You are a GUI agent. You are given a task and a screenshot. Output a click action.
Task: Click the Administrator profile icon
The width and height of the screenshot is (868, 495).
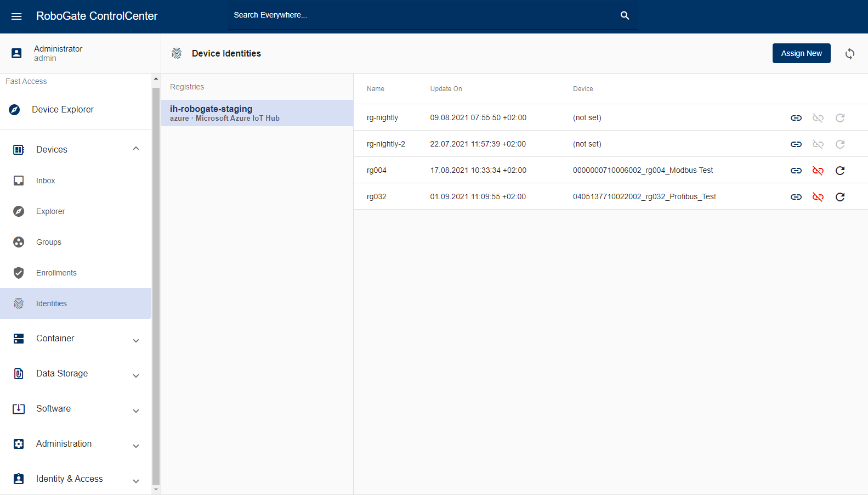coord(16,53)
